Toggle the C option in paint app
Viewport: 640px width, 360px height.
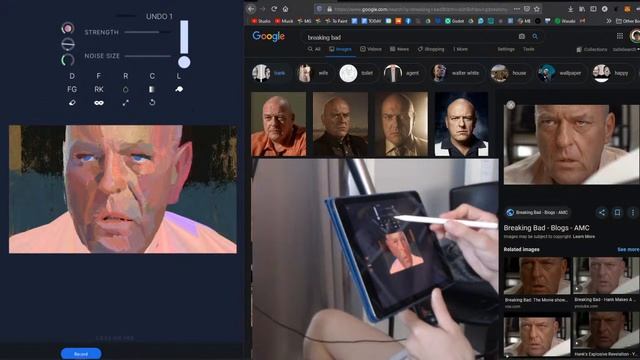point(152,76)
